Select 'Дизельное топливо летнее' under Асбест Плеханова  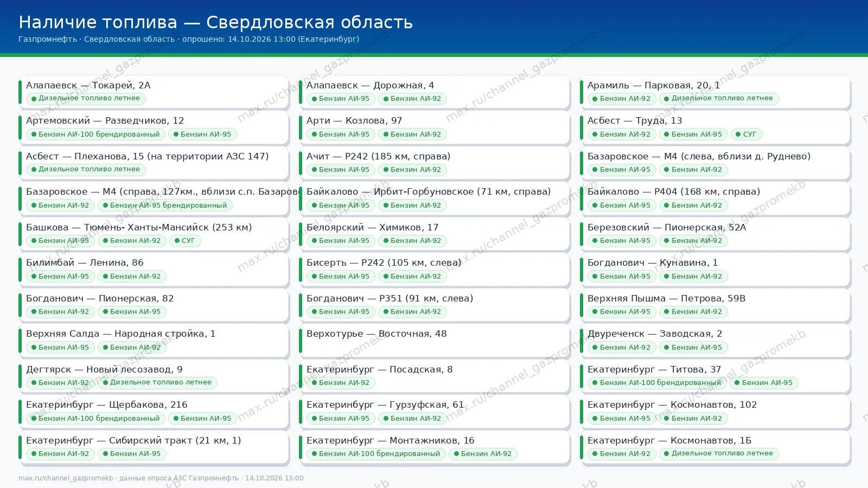[86, 170]
